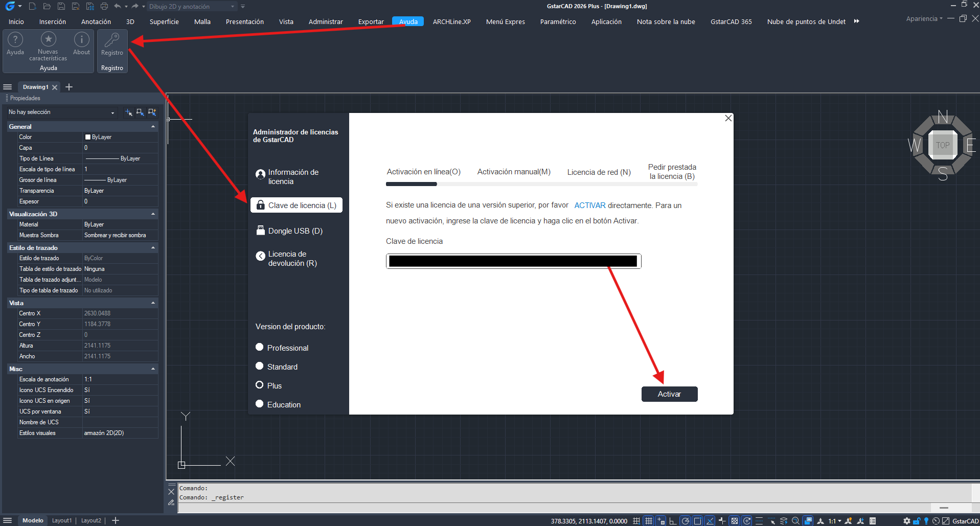Open the Apariencia dropdown
The width and height of the screenshot is (980, 526).
coord(924,19)
